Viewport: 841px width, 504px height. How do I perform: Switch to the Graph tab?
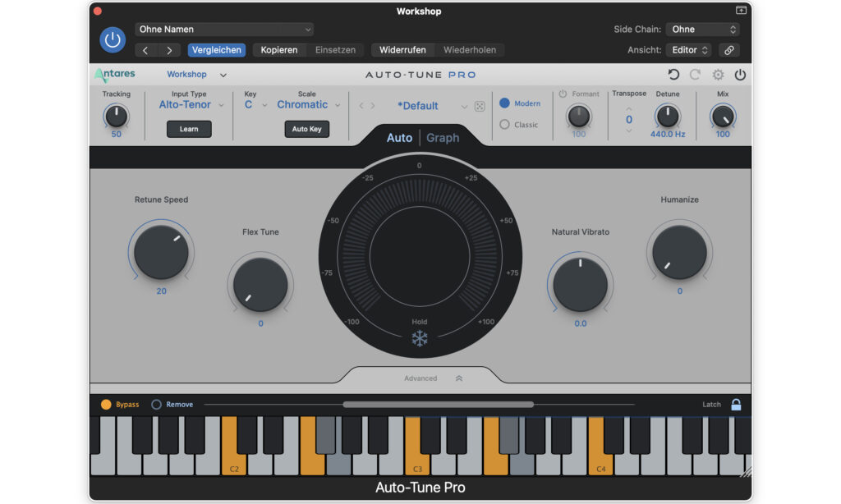pos(443,138)
